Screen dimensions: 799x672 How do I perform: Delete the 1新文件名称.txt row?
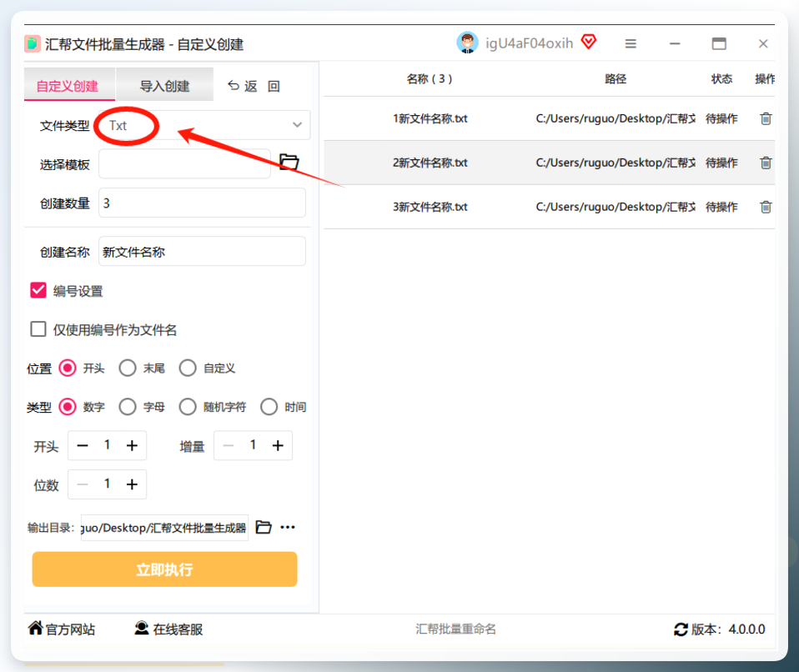766,118
